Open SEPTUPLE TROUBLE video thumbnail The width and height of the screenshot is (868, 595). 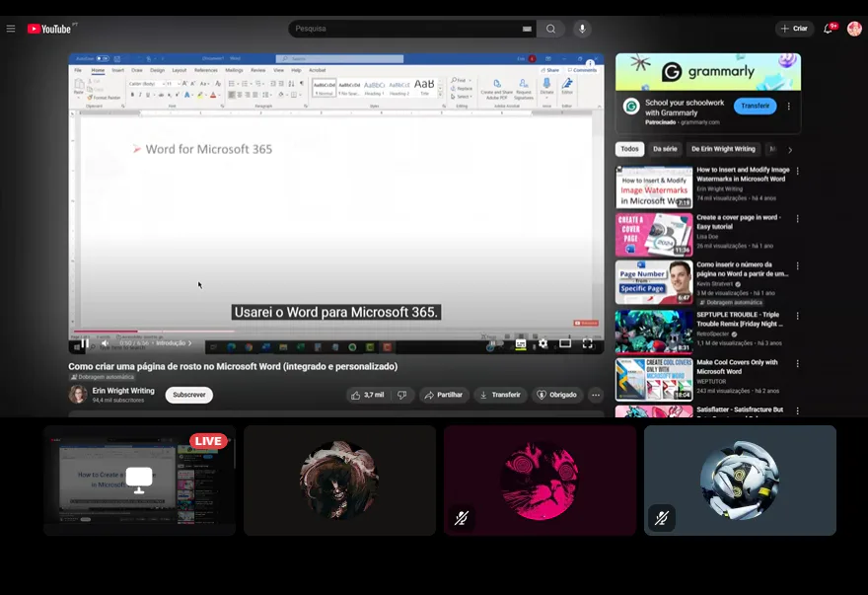click(x=654, y=332)
